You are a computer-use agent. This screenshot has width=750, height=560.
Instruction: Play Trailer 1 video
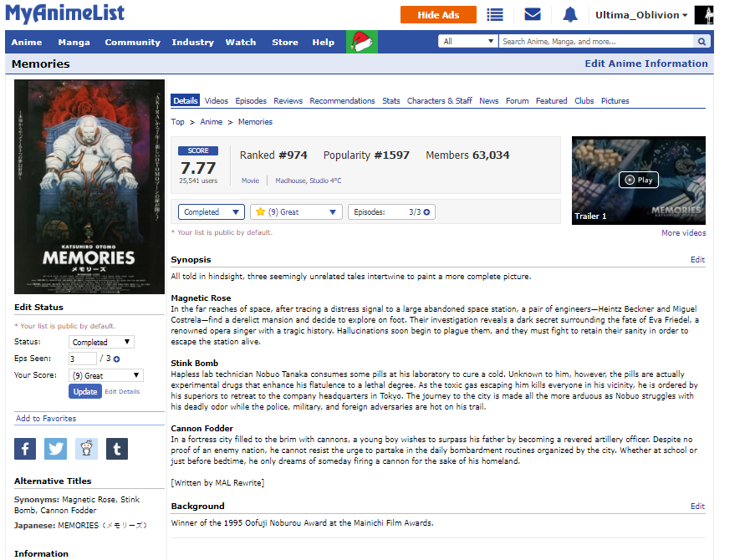(639, 180)
